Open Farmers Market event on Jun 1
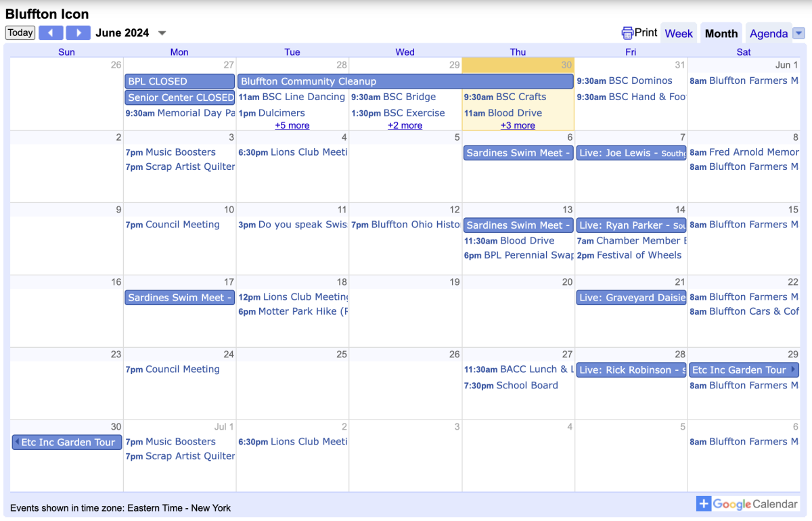Viewport: 812px width, 521px height. pos(744,81)
